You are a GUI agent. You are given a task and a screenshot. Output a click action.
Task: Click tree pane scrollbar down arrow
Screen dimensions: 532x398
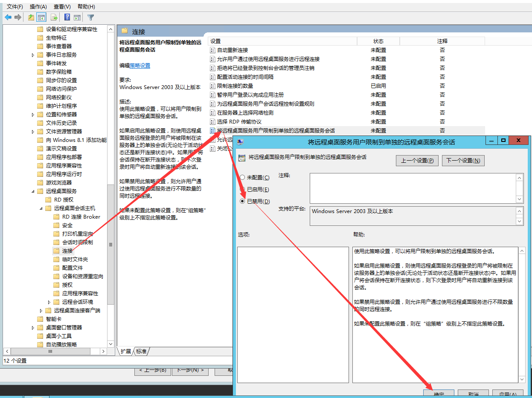point(111,344)
